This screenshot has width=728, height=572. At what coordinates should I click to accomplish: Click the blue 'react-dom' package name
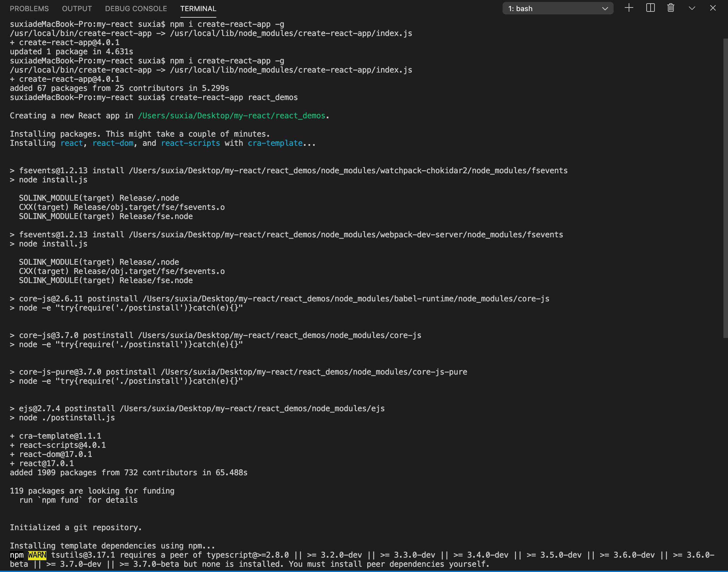click(113, 143)
